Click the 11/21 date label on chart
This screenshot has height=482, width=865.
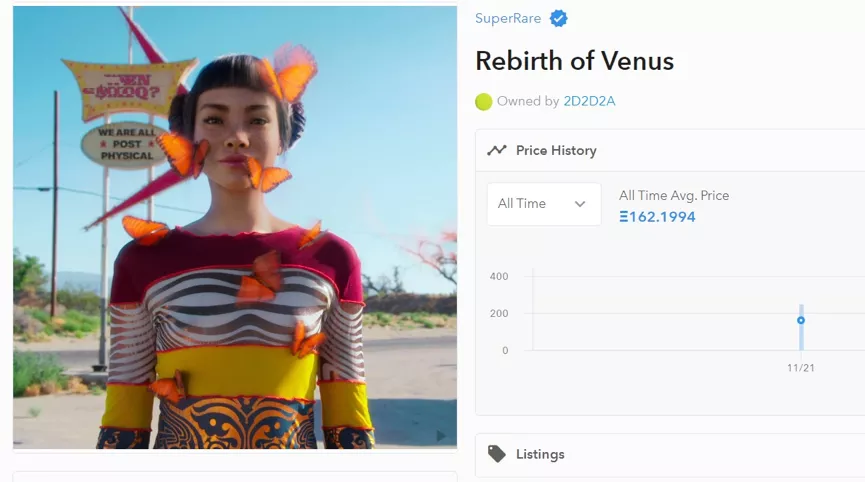pyautogui.click(x=800, y=368)
